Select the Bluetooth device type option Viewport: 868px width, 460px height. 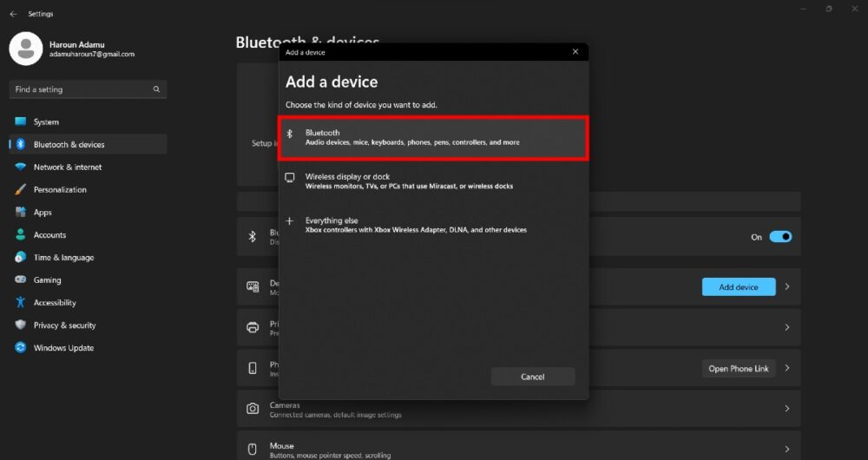[432, 138]
